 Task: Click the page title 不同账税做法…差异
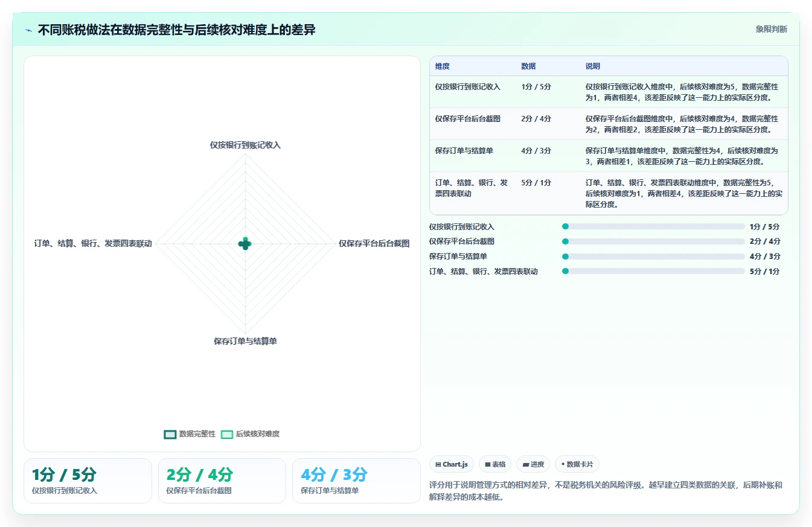[x=176, y=30]
